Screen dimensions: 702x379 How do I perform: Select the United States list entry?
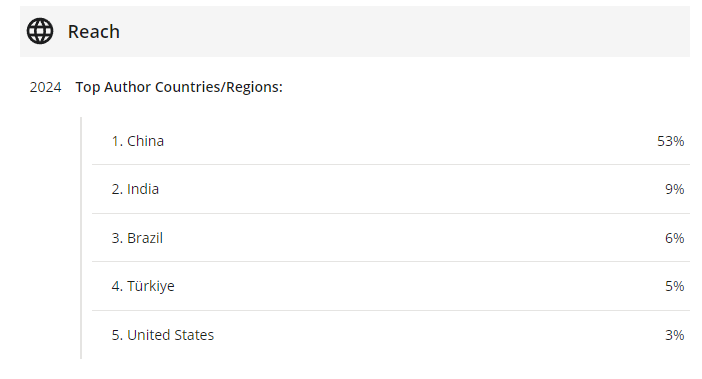tap(391, 335)
